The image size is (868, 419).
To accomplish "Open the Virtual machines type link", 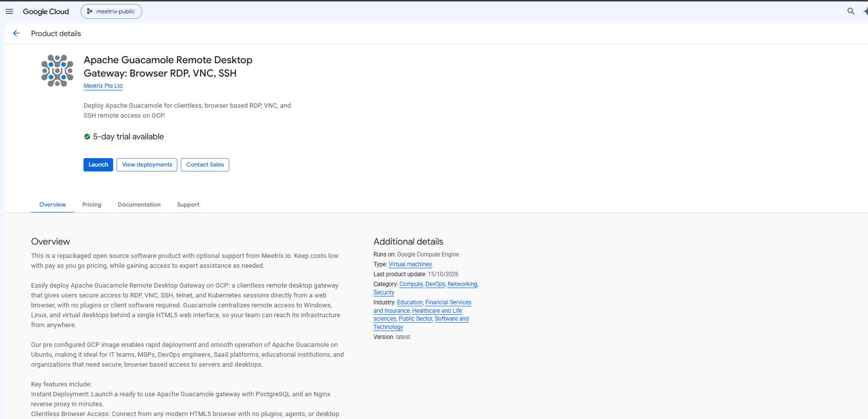I will 410,264.
